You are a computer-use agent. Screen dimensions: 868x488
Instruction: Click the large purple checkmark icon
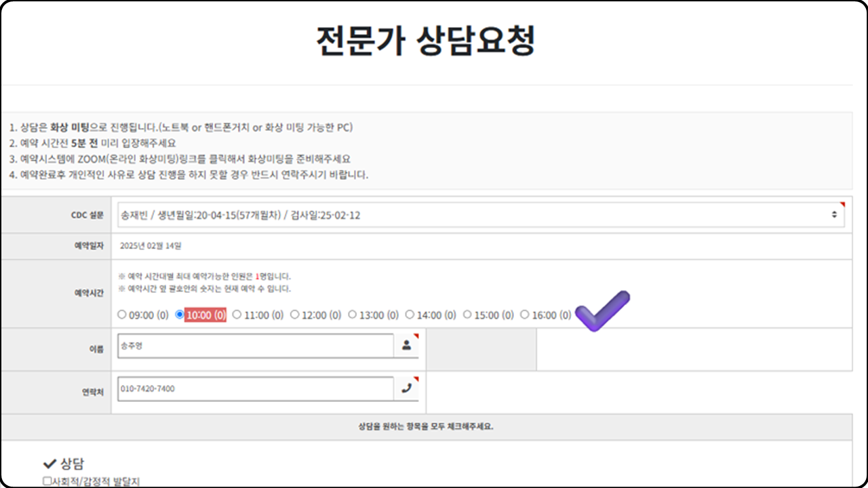[x=602, y=311]
